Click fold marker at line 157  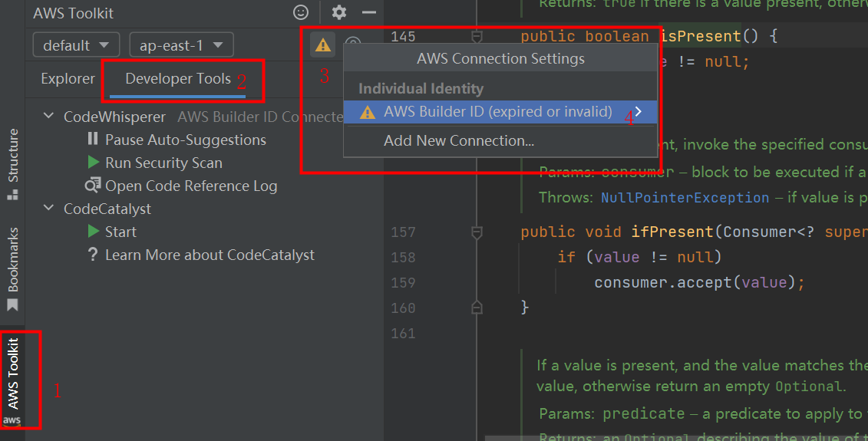477,232
